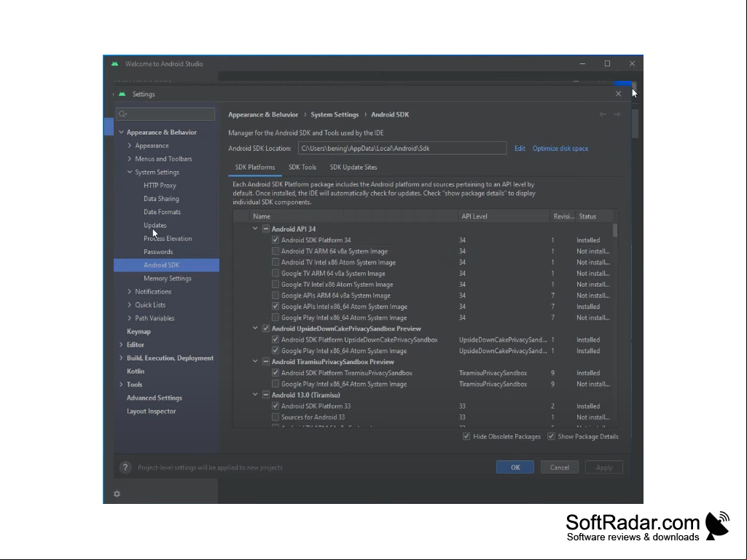Click the OK button
Screen dimensions: 747x560
(x=515, y=467)
